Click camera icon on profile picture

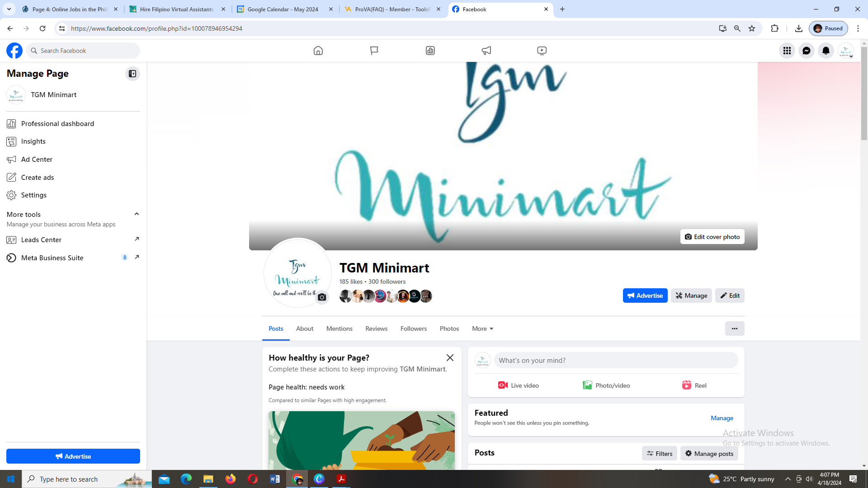click(x=321, y=297)
